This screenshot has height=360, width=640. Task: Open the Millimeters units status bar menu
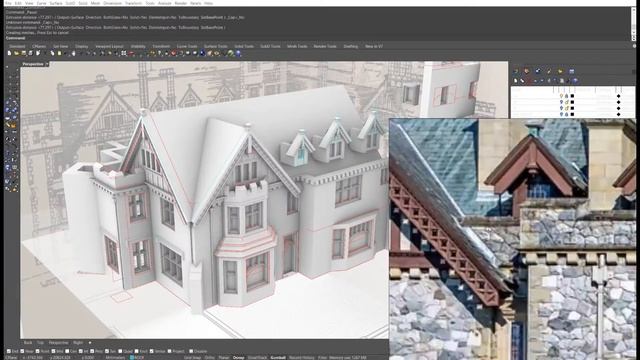click(116, 358)
